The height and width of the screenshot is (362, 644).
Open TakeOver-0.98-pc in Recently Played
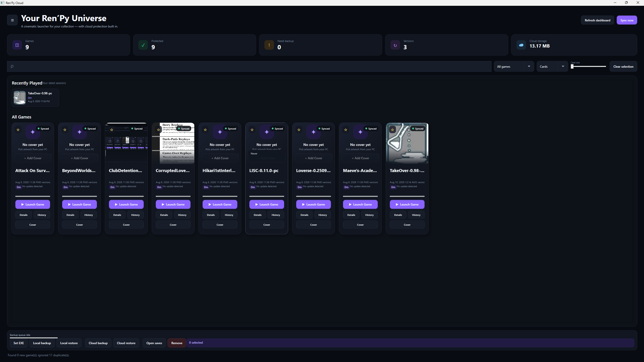point(35,98)
